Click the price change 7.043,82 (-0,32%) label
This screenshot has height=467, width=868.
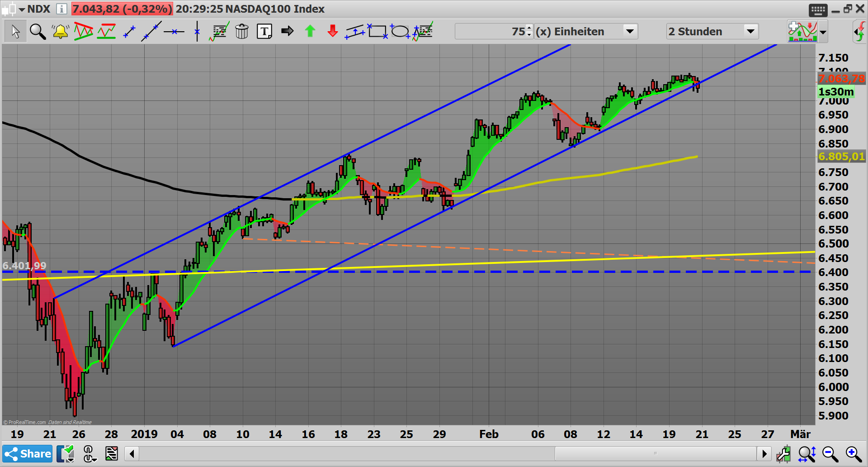(122, 9)
